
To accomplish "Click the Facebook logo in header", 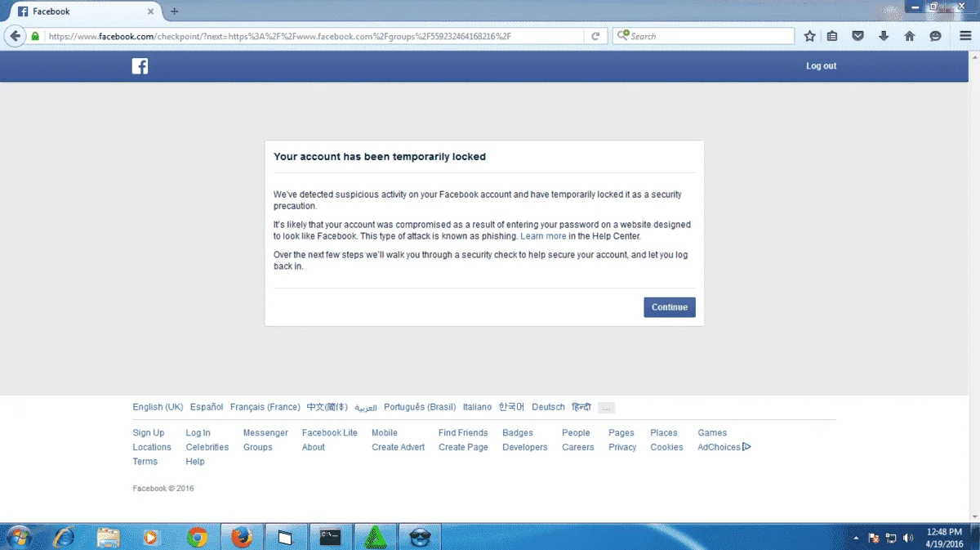I will click(x=140, y=66).
